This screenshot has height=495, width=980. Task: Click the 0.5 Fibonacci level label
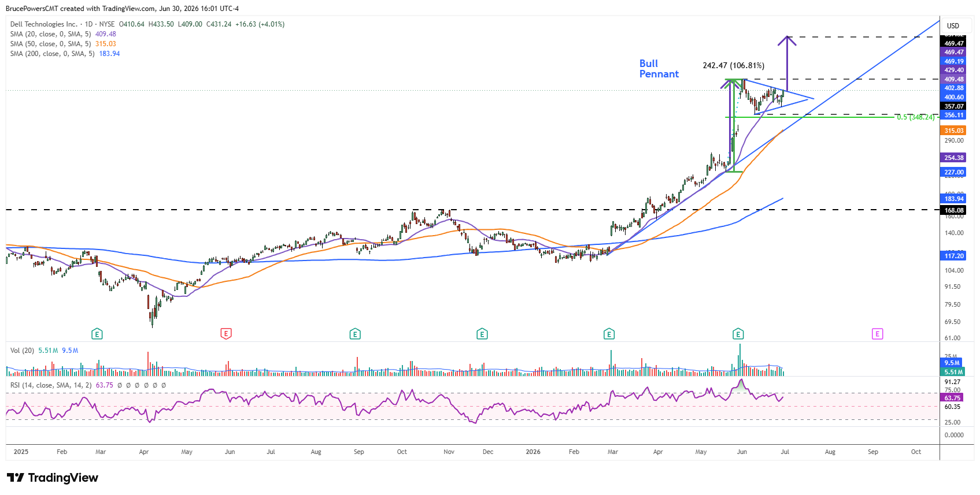pos(915,117)
